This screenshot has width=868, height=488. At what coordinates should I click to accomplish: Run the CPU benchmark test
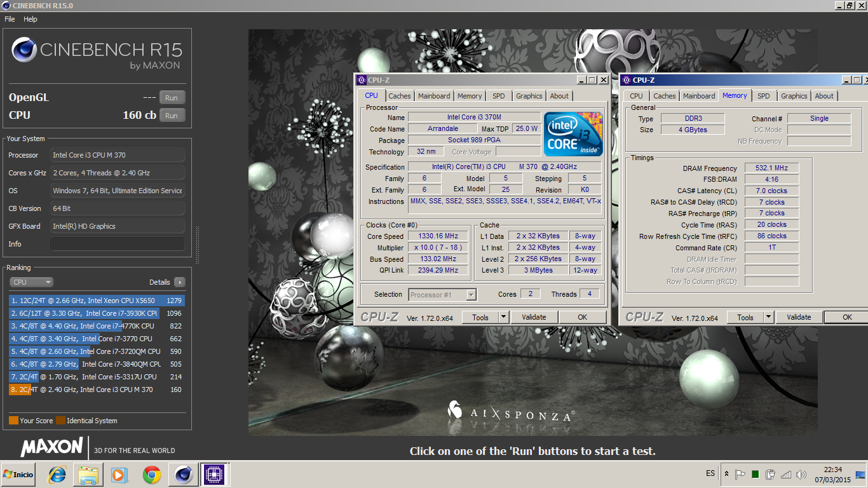(172, 116)
